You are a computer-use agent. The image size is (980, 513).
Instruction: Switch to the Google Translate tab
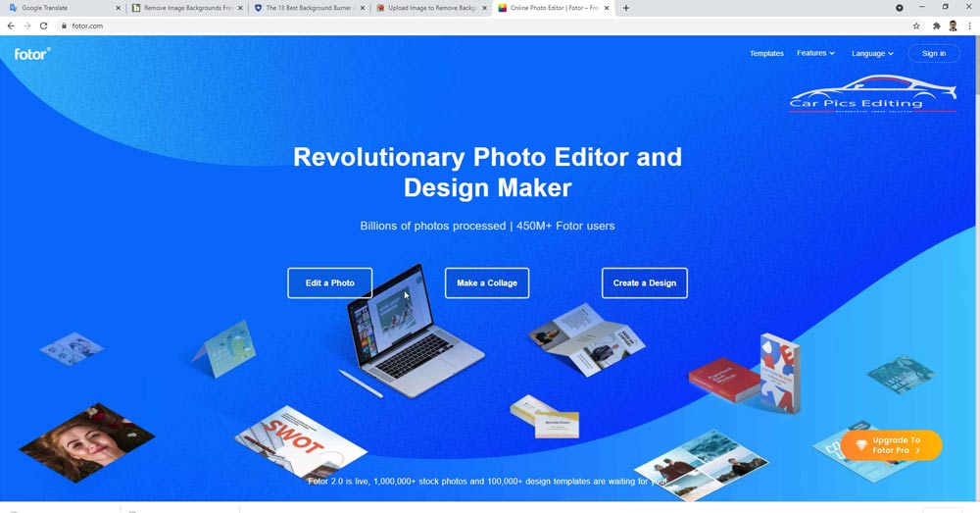click(x=63, y=8)
